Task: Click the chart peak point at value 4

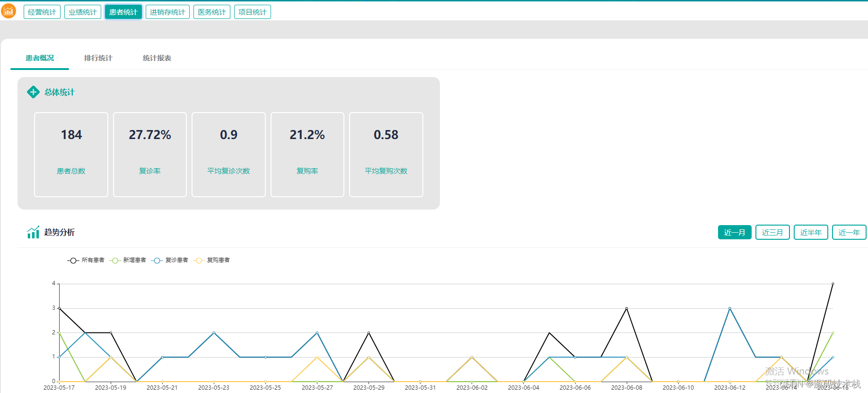Action: point(833,284)
